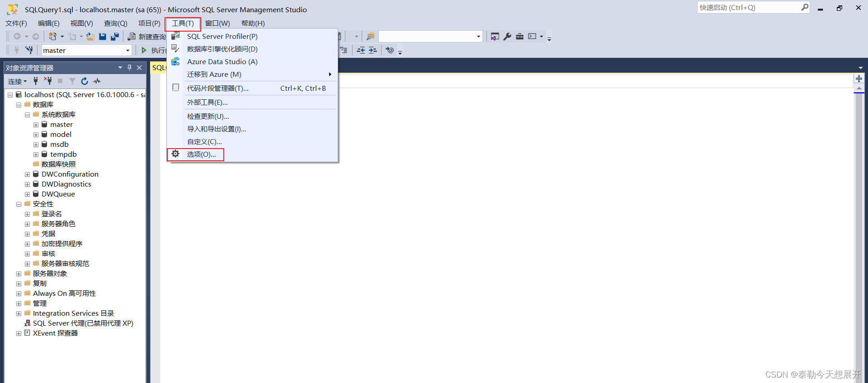Click the Save disk icon
The width and height of the screenshot is (868, 383).
tap(103, 37)
